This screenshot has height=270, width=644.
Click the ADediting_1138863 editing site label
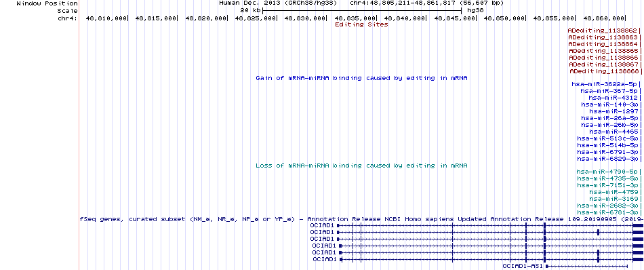(x=602, y=37)
